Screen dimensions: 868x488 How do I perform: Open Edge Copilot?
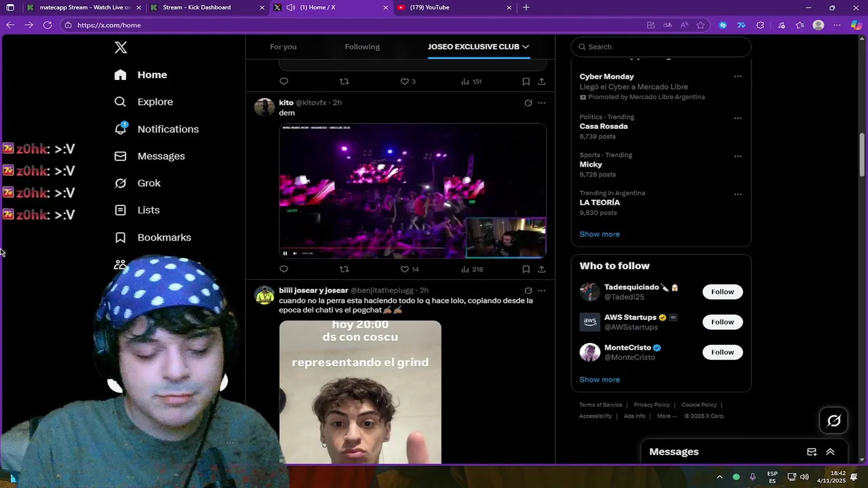tap(855, 25)
